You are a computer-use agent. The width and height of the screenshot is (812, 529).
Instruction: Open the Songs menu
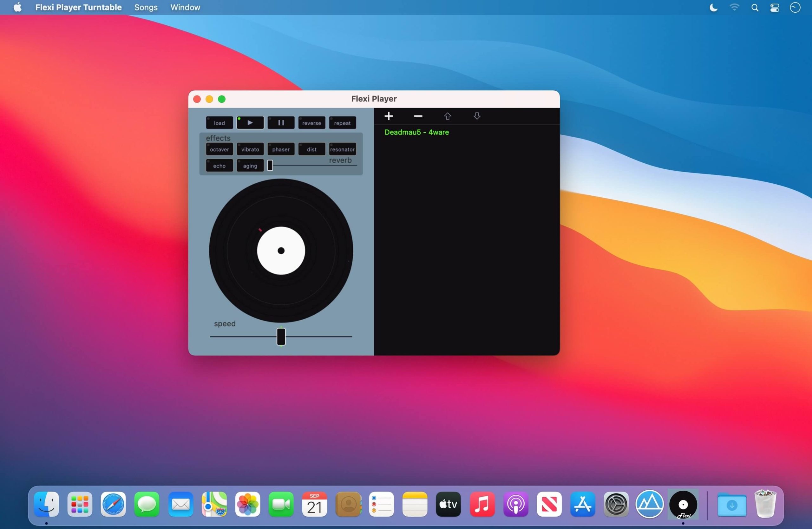click(146, 8)
